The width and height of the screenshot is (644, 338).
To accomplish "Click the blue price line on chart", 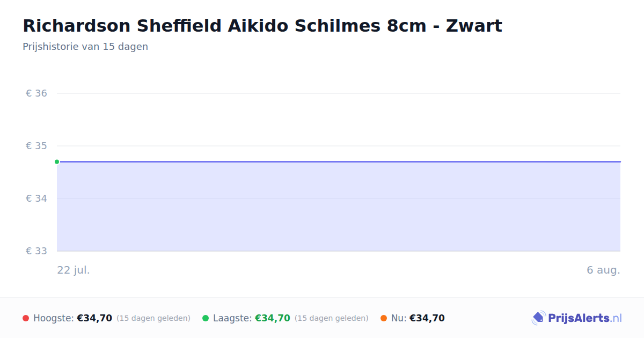I will point(339,161).
